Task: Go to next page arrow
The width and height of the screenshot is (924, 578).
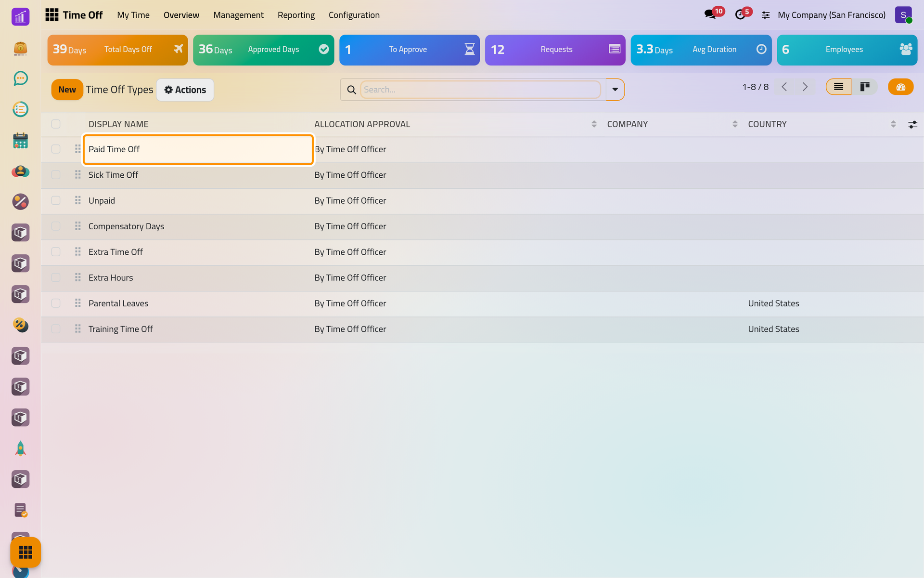Action: [805, 87]
